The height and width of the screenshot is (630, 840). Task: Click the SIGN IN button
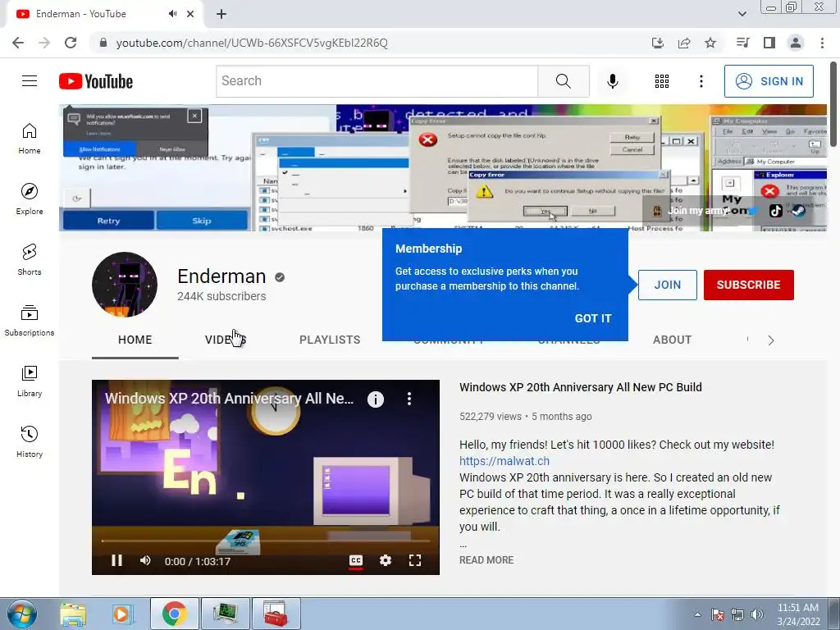769,81
